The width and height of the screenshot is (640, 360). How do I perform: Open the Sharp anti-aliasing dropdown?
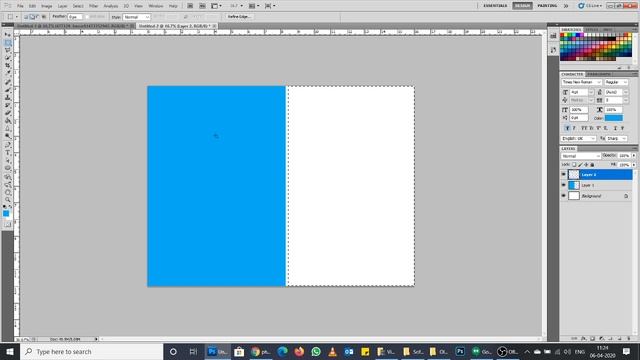point(616,138)
